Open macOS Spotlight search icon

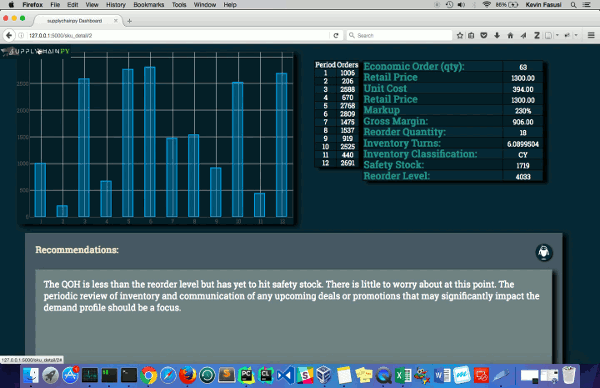click(x=573, y=5)
